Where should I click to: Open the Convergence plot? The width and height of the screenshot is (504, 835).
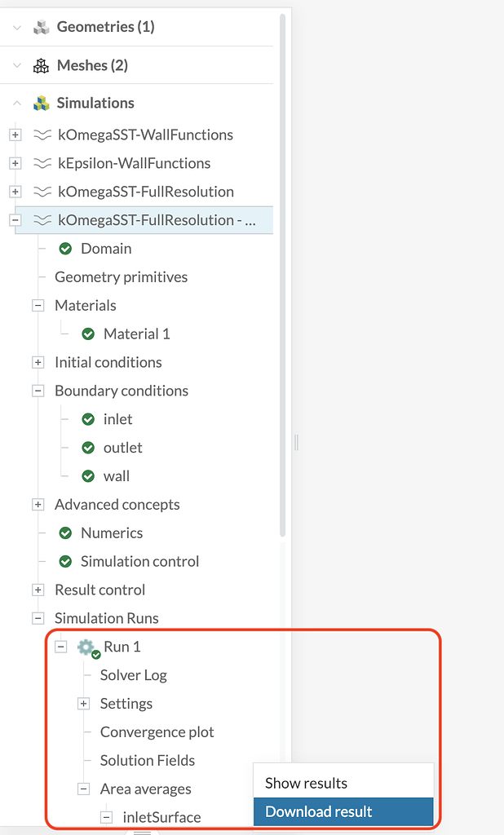(x=157, y=731)
